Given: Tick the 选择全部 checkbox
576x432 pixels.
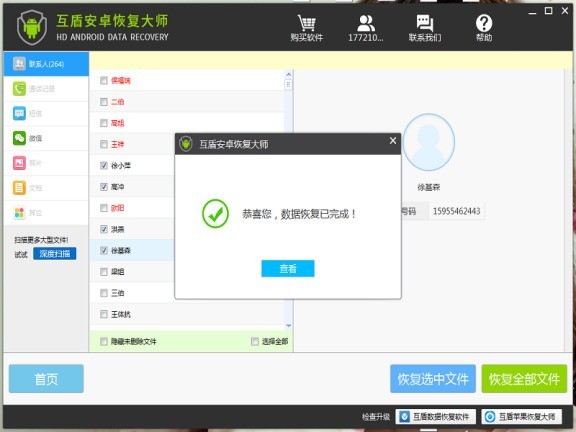Looking at the screenshot, I should coord(255,341).
